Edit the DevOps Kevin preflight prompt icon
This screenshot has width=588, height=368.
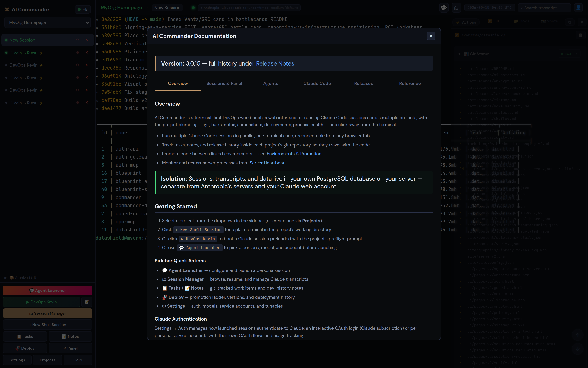click(x=87, y=302)
